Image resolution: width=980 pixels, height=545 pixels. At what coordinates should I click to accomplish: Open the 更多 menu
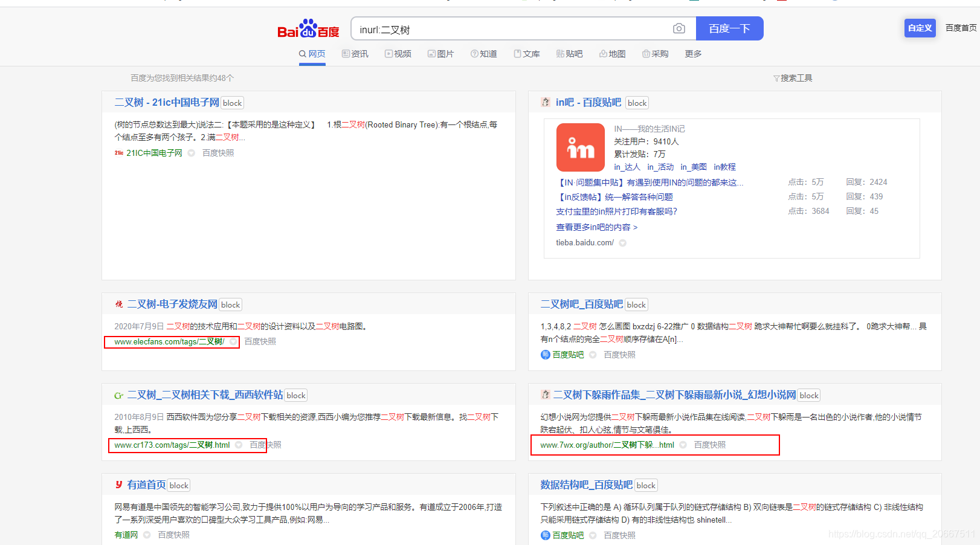coord(693,54)
